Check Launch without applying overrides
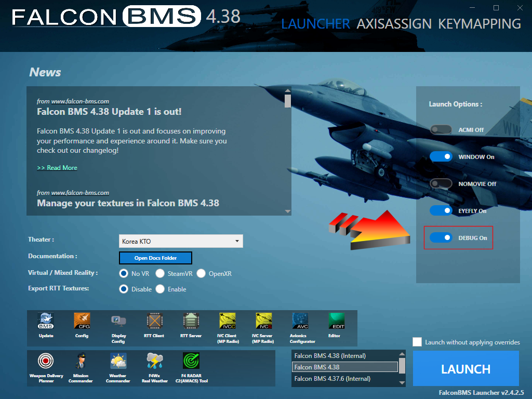 [x=417, y=342]
